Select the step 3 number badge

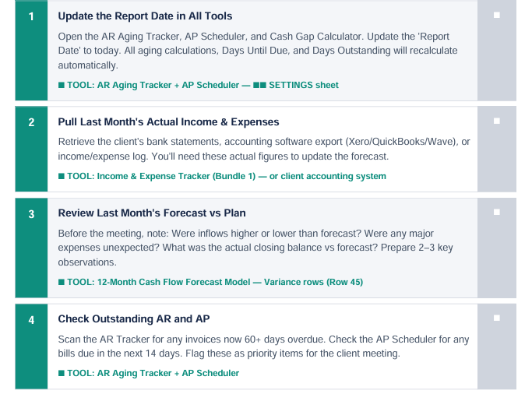point(31,213)
